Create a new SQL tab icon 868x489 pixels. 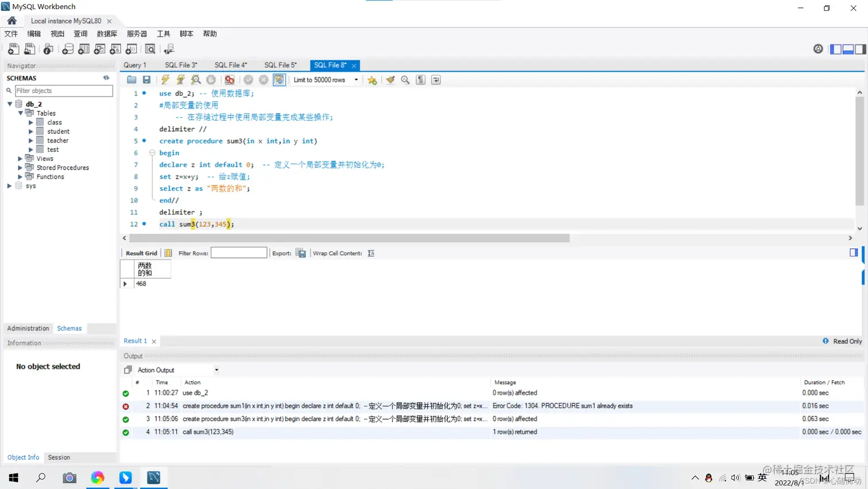point(13,49)
